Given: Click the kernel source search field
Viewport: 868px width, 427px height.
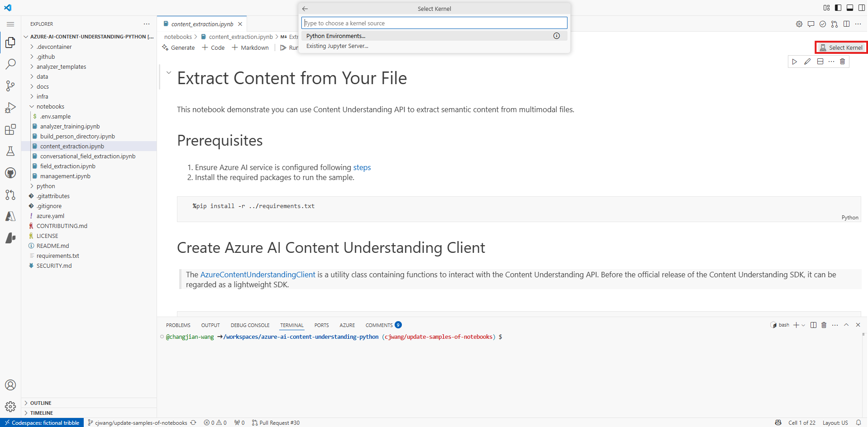Looking at the screenshot, I should pyautogui.click(x=434, y=23).
